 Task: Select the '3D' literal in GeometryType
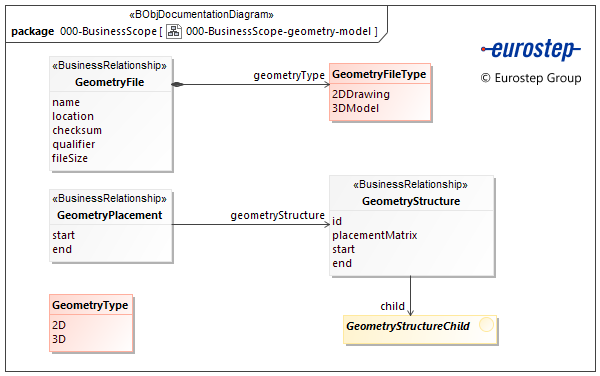point(59,339)
